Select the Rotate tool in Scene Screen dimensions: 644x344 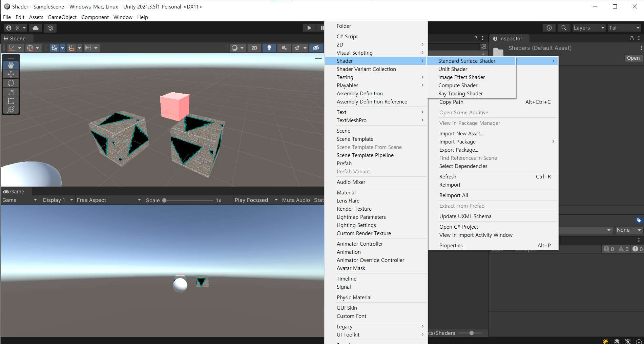tap(11, 83)
